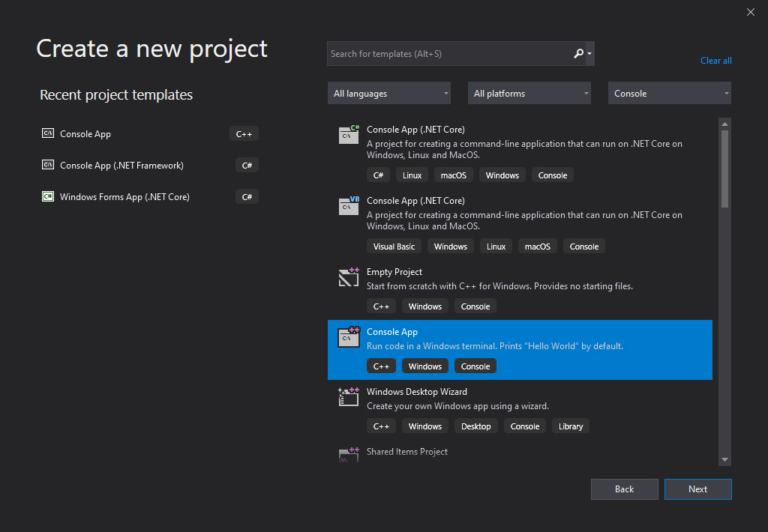Viewport: 768px width, 532px height.
Task: Expand the All platforms filter
Action: [x=529, y=94]
